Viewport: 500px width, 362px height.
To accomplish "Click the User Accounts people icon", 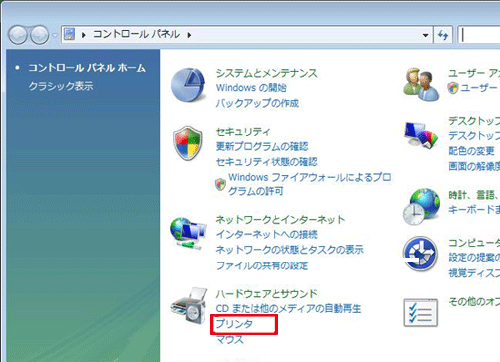I will click(421, 84).
